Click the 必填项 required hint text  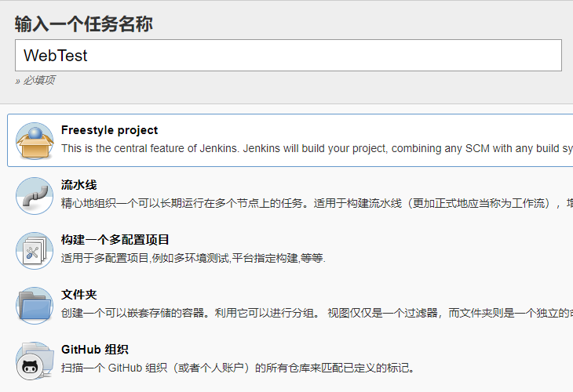tap(35, 80)
